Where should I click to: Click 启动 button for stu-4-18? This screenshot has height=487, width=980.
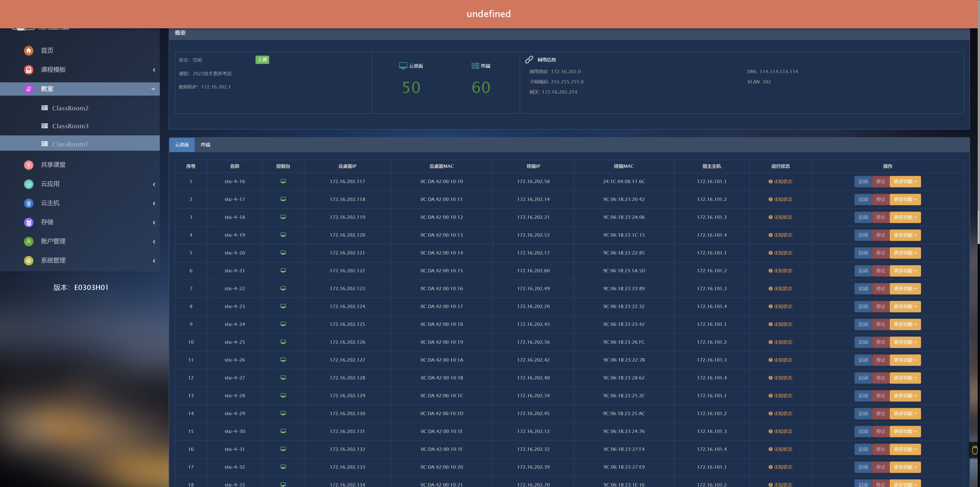[863, 217]
